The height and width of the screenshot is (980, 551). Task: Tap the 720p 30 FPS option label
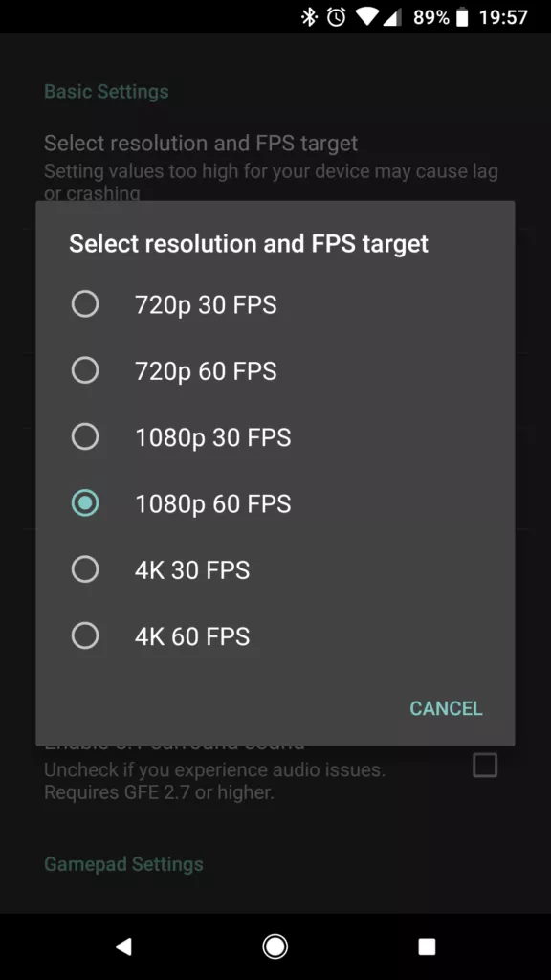point(206,305)
